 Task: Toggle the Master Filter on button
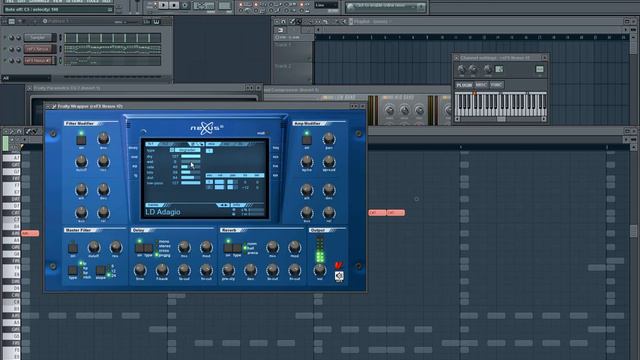73,248
